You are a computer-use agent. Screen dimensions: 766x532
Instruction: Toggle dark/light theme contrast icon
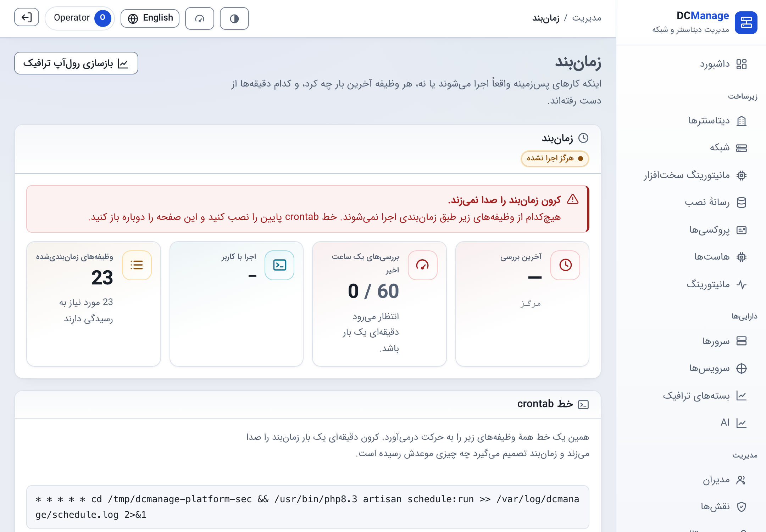(x=234, y=18)
